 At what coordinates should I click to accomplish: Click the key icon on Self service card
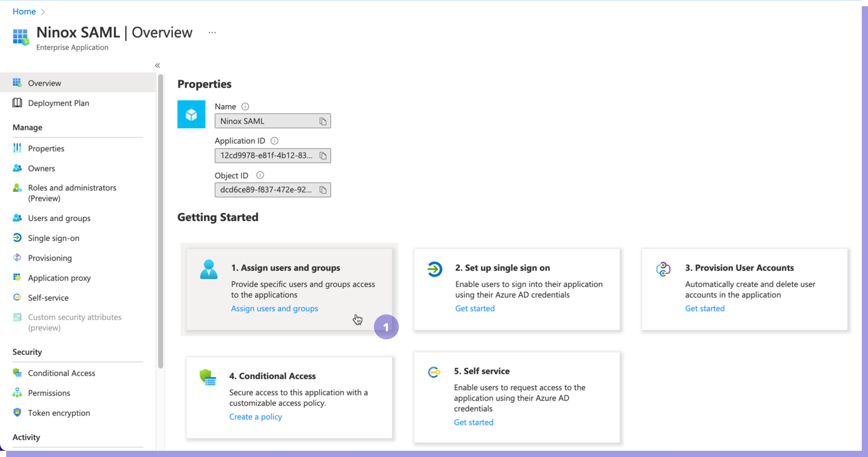tap(434, 372)
